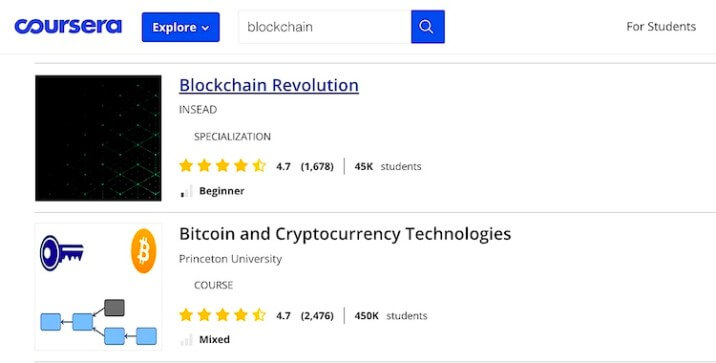
Task: Click the star rating for Bitcoin course
Action: (x=222, y=315)
